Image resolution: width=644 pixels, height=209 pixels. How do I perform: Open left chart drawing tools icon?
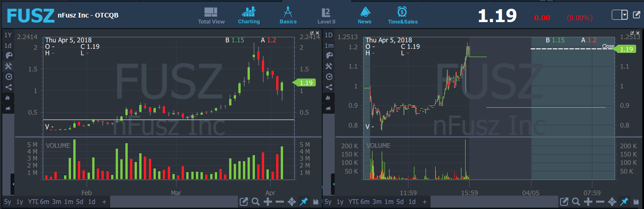[x=9, y=66]
